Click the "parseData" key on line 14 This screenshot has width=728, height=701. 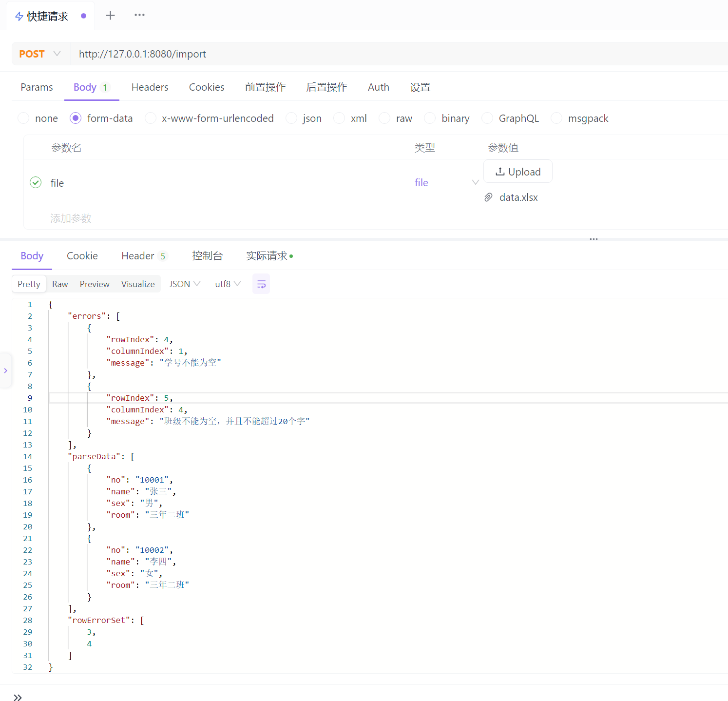(x=94, y=457)
